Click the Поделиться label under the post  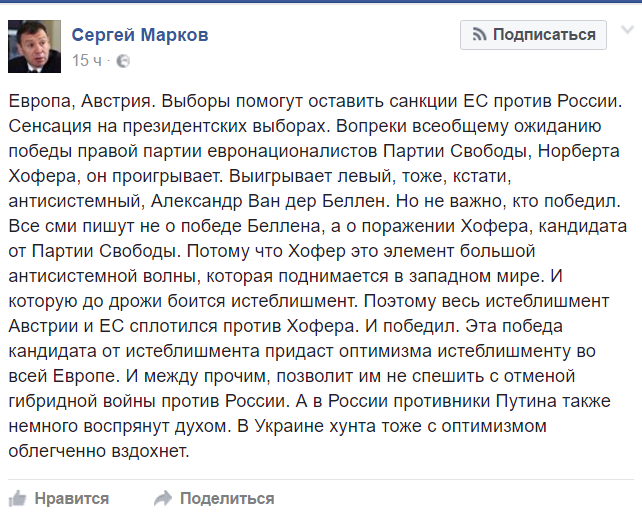click(x=227, y=499)
